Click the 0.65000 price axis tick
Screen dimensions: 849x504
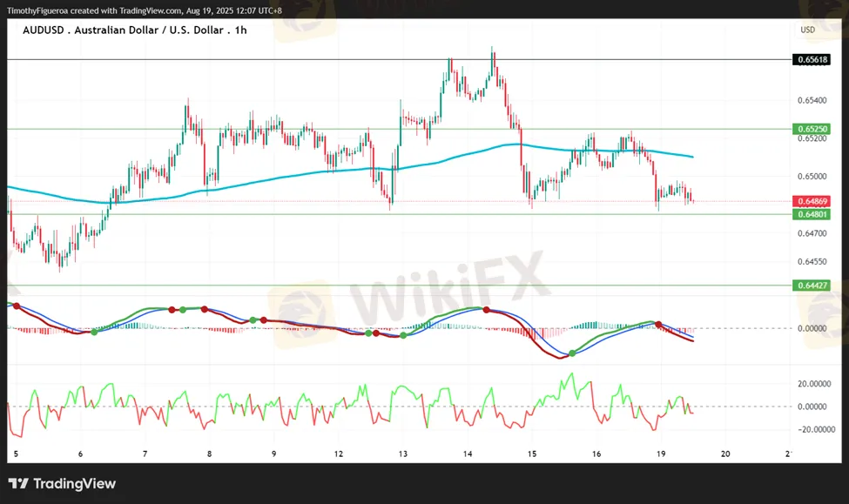coord(811,177)
